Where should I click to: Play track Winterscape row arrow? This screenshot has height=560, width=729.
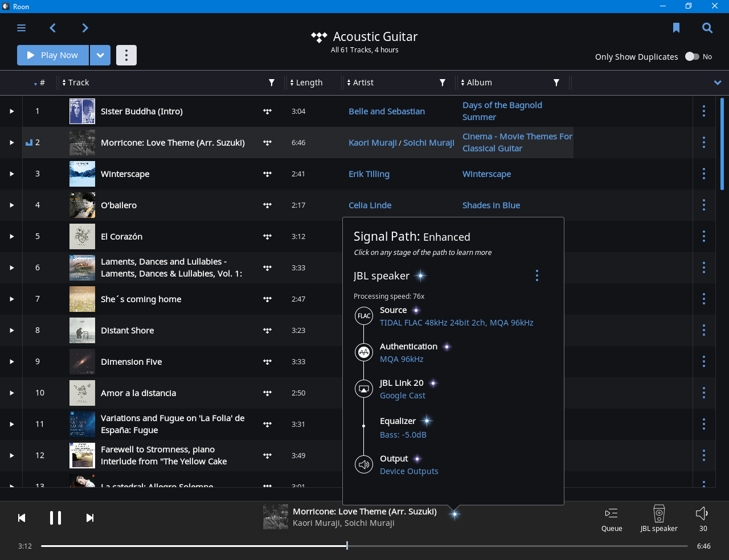pos(11,174)
